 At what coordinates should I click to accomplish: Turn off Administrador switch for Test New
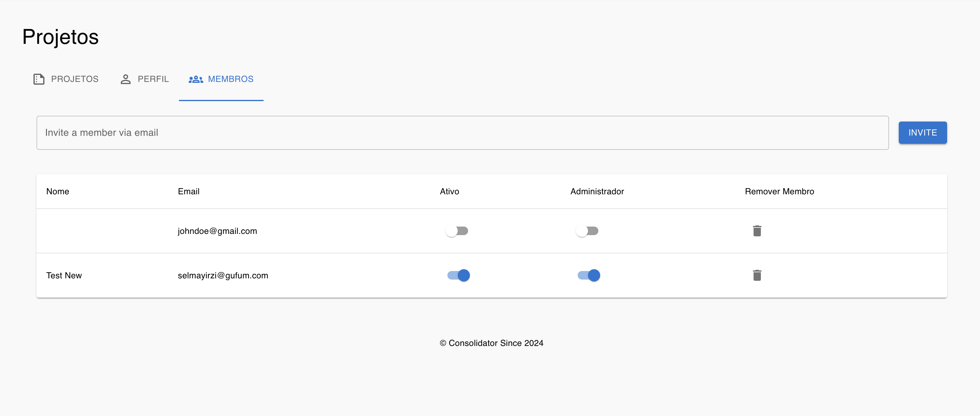pos(589,275)
